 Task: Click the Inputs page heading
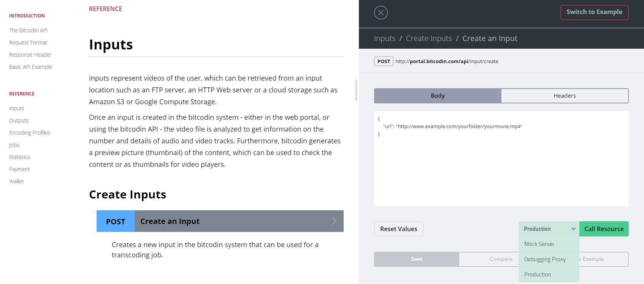click(x=111, y=44)
